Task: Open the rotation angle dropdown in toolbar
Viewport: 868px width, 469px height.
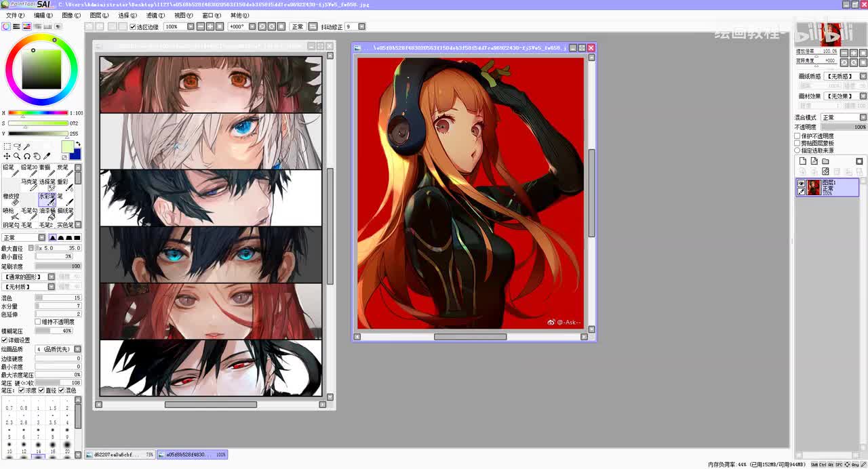Action: pyautogui.click(x=252, y=26)
